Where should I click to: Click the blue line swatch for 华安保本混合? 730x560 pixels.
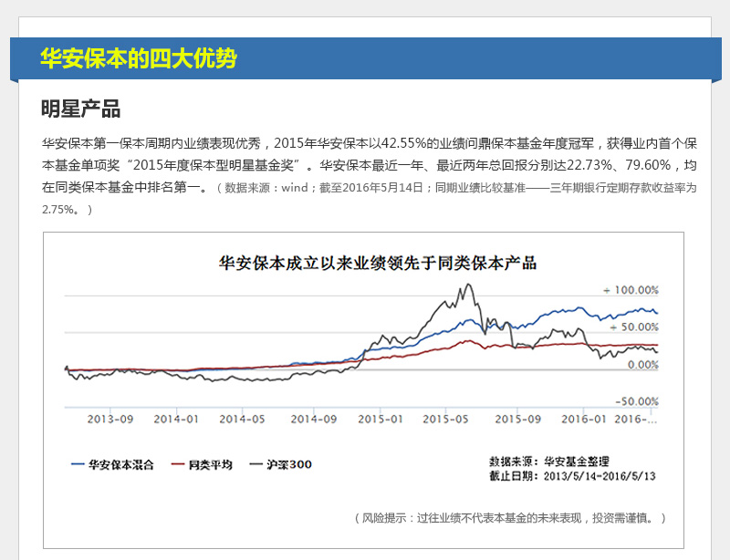[78, 464]
